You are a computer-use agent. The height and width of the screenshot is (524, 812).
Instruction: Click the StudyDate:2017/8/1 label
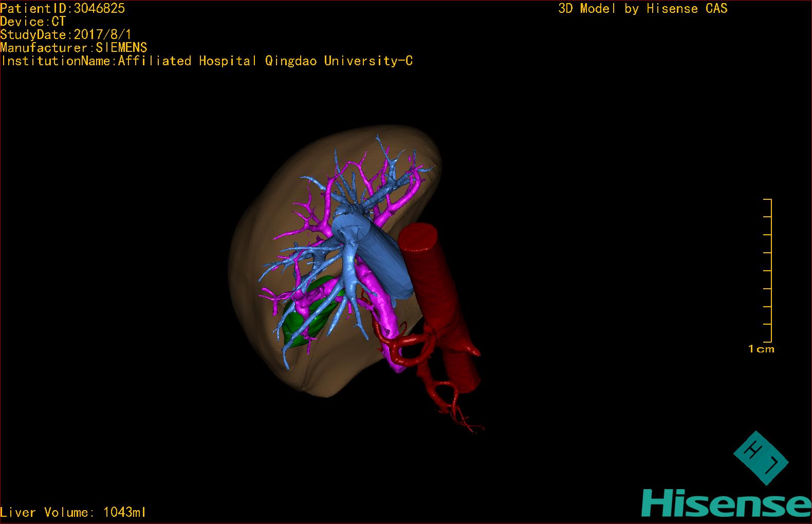click(66, 35)
